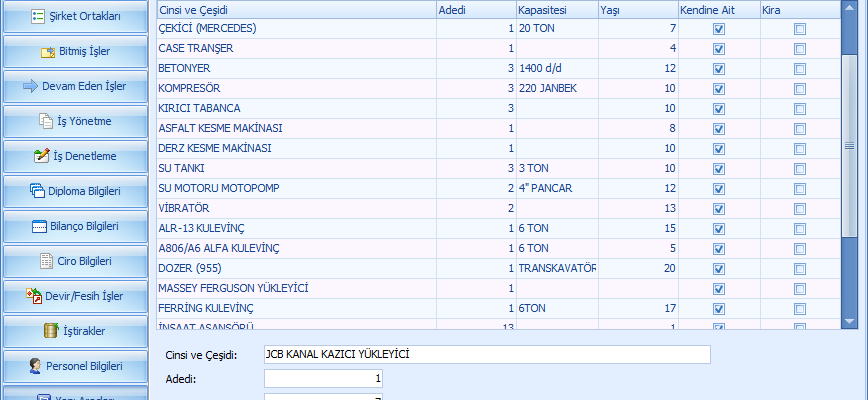Click the İştirakler database icon
Viewport: 868px width, 400px height.
[50, 330]
